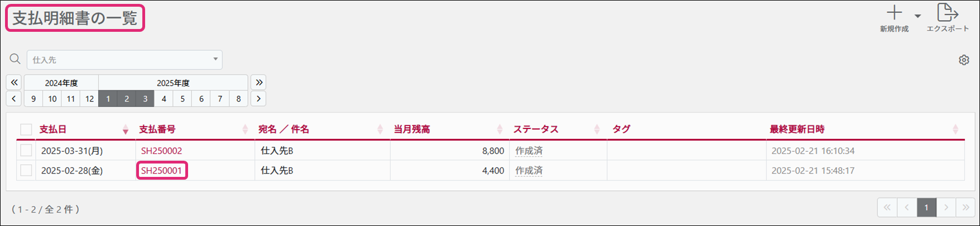Click the 新規作成 plus icon
The width and height of the screenshot is (980, 226).
click(x=894, y=13)
